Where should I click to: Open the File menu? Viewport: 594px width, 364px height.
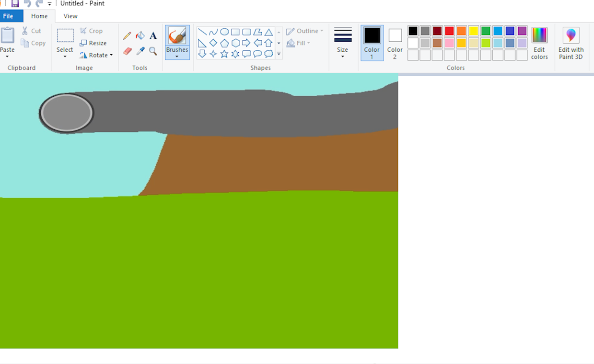tap(9, 16)
